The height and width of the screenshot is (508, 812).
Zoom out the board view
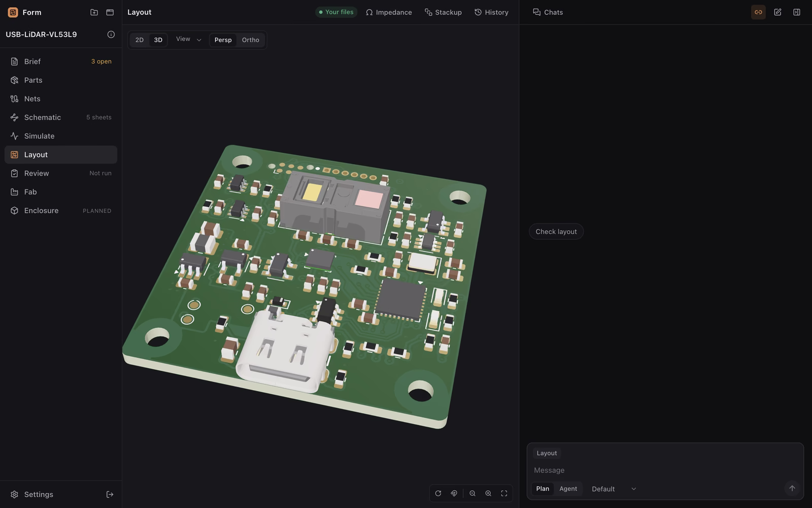472,493
